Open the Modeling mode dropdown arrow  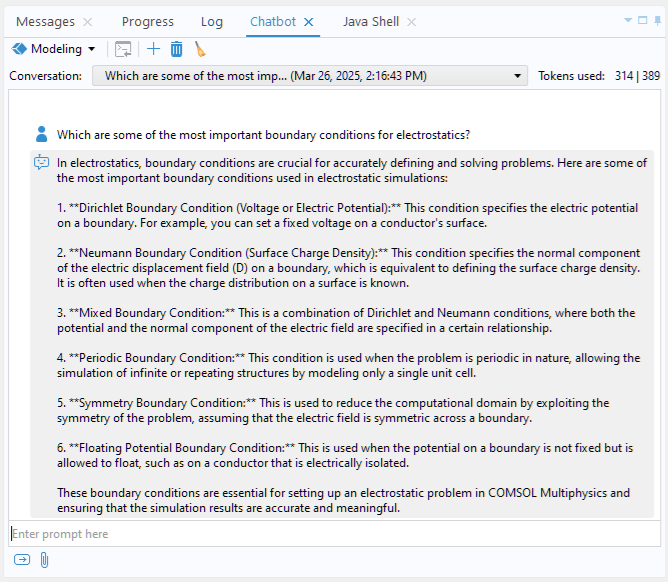92,49
